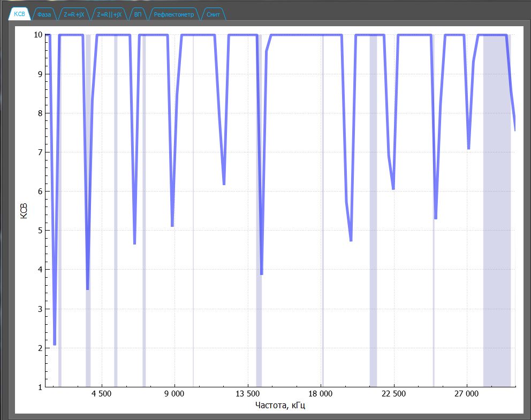The width and height of the screenshot is (531, 420).
Task: Click the dip bottom just before 9 000 kHz
Action: tap(172, 226)
